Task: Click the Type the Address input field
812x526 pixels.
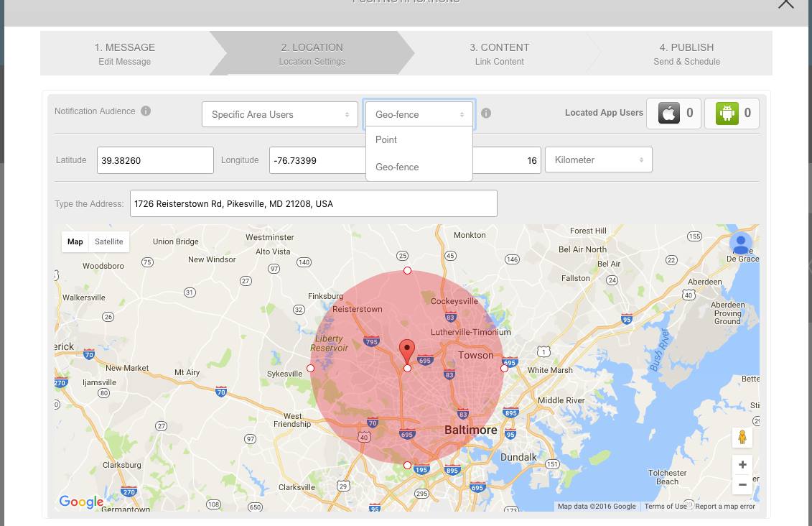Action: pos(313,203)
